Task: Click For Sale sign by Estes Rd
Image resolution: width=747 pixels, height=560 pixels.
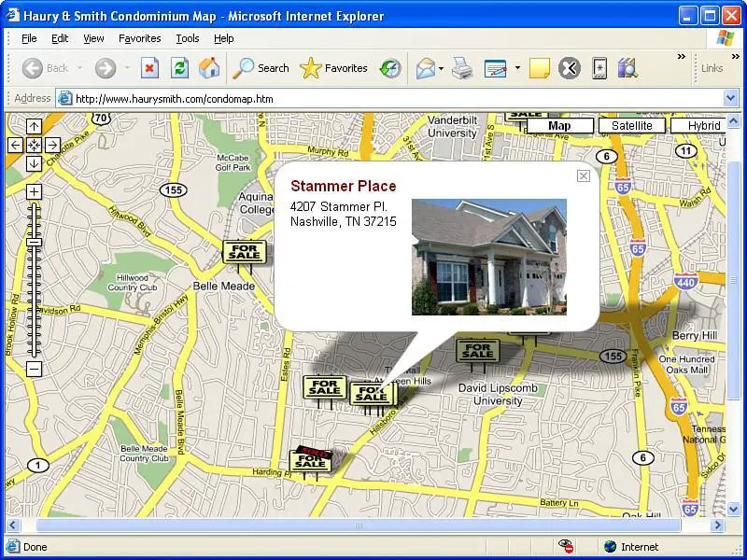Action: point(325,388)
